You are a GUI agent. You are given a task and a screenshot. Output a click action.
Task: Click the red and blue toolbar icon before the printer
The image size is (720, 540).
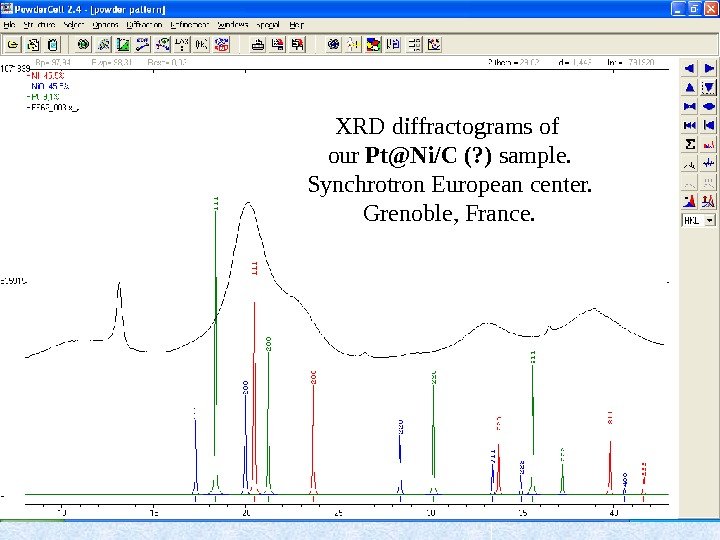coord(222,45)
